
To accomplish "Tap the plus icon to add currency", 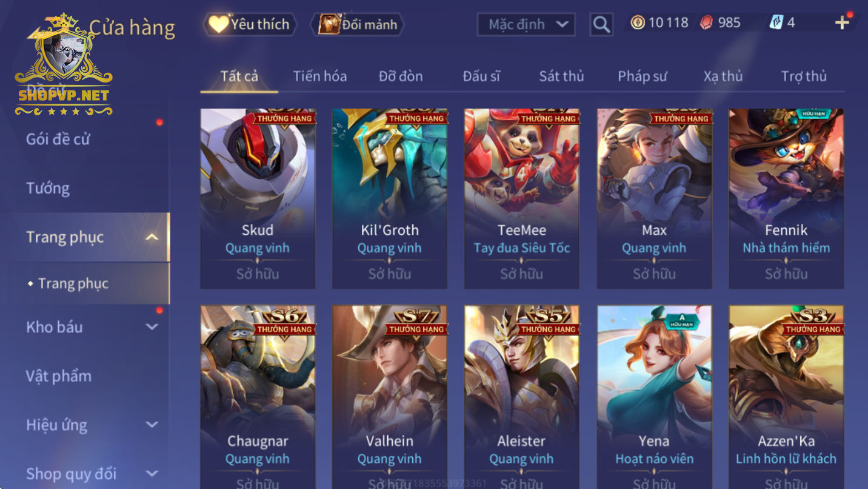I will coord(842,23).
